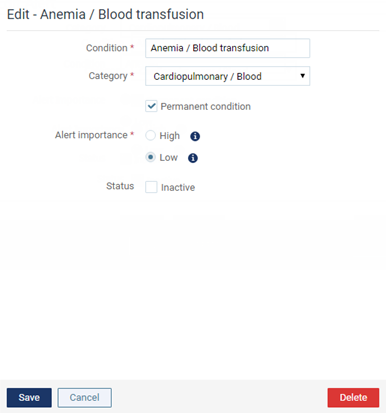386x413 pixels.
Task: Click the "Alert importance" field label
Action: click(91, 135)
